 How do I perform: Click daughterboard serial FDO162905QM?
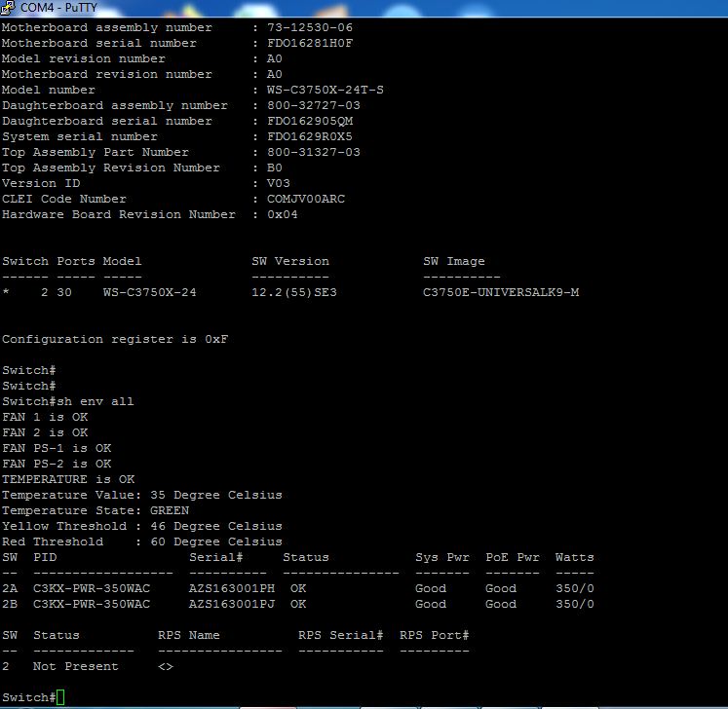(310, 121)
